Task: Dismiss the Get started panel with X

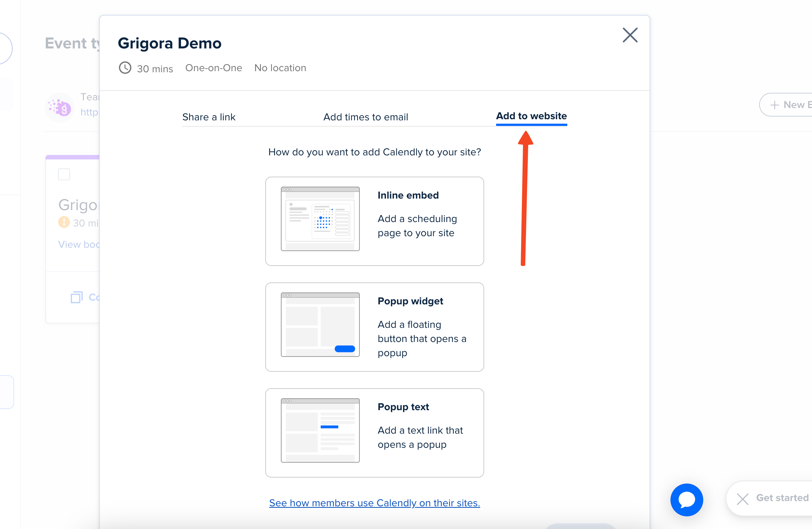Action: pyautogui.click(x=742, y=499)
